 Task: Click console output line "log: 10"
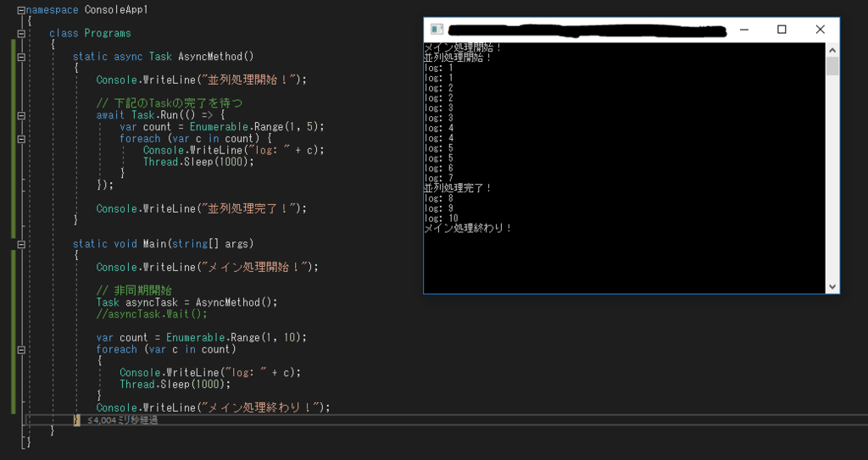click(x=441, y=218)
